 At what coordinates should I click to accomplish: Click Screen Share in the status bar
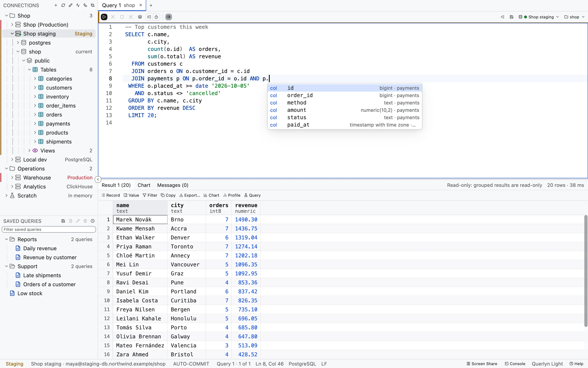482,364
